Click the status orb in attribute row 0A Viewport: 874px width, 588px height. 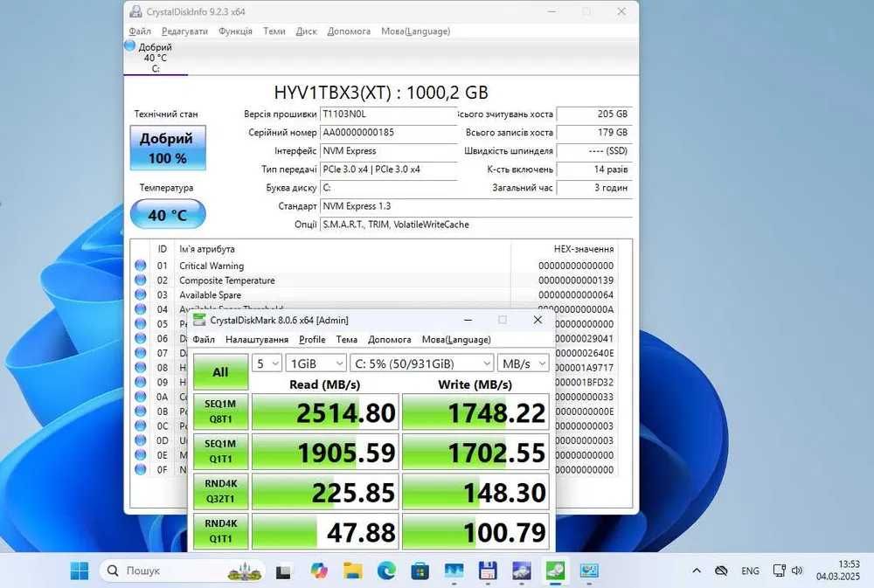click(x=141, y=397)
